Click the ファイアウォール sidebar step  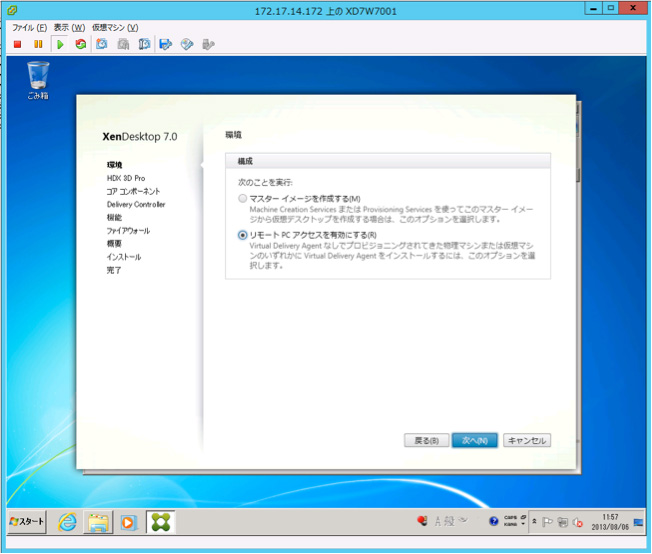click(x=128, y=230)
